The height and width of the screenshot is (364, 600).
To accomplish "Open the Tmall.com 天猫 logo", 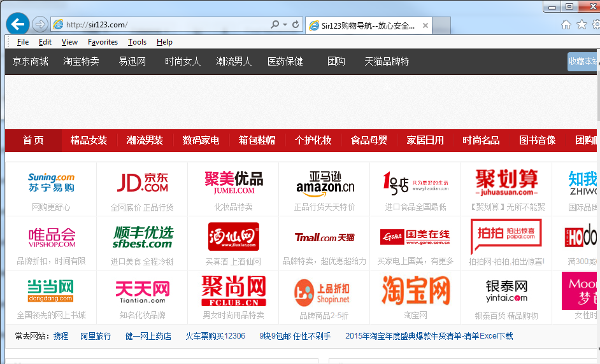I will [x=325, y=237].
